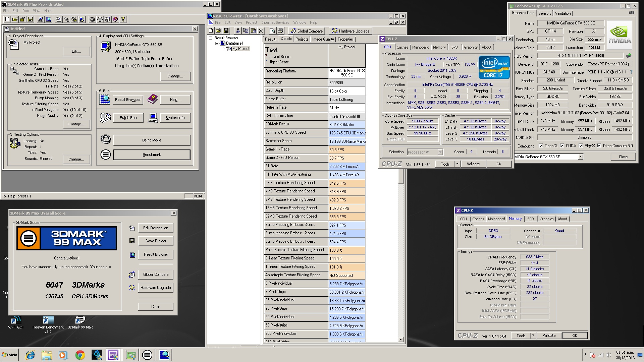Image resolution: width=644 pixels, height=362 pixels.
Task: Select My Project item in Result Browser tree
Action: coord(241,49)
